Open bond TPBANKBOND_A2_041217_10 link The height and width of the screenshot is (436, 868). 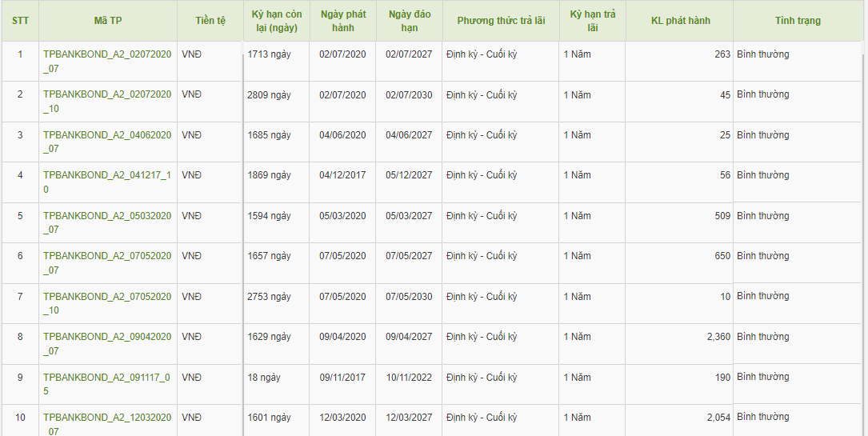click(107, 175)
